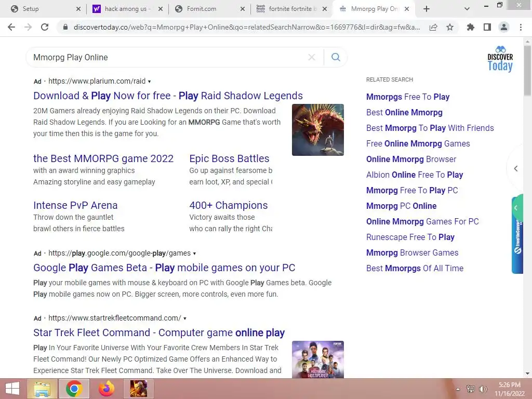Expand the side panel arrow

tap(516, 168)
